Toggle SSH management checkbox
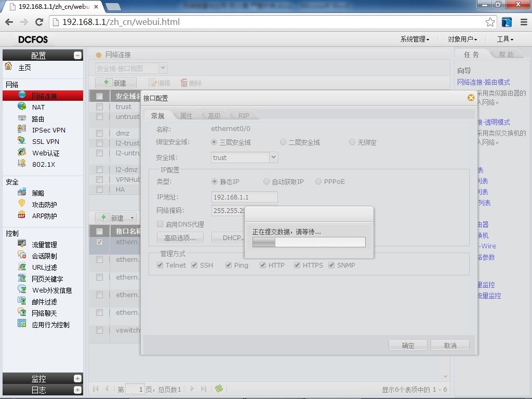 pyautogui.click(x=194, y=265)
